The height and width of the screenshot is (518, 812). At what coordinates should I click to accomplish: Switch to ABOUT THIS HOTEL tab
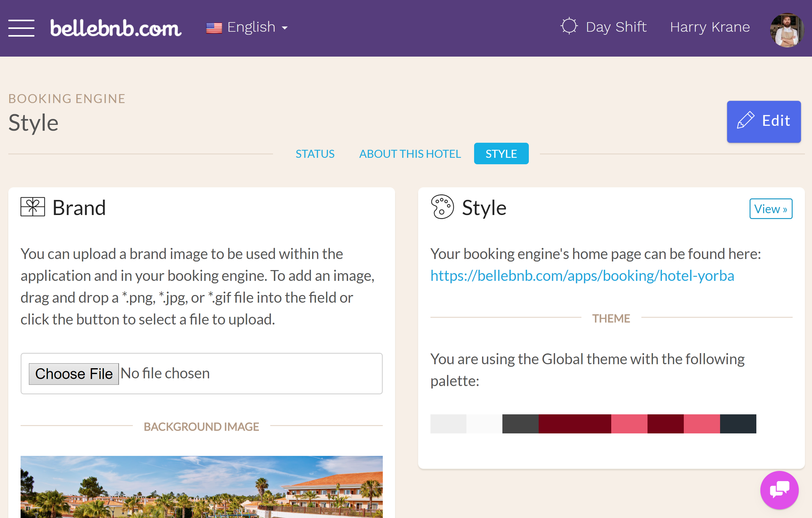click(x=410, y=153)
